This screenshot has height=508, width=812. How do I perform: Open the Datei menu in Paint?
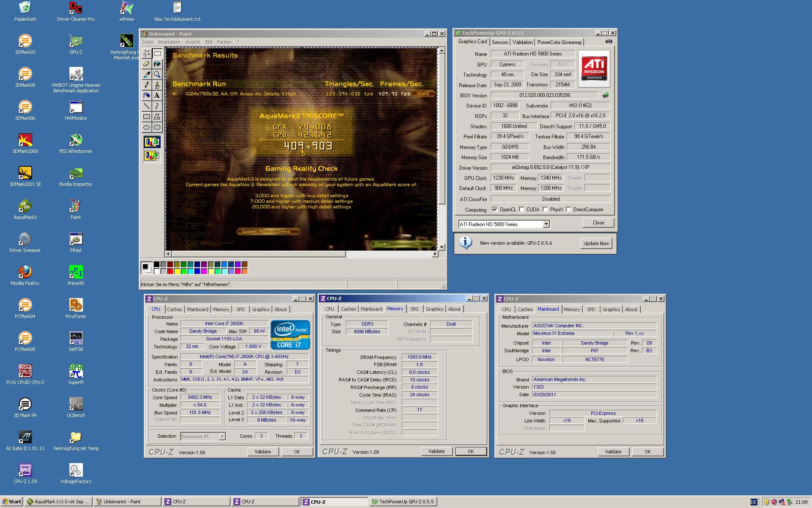pyautogui.click(x=148, y=42)
